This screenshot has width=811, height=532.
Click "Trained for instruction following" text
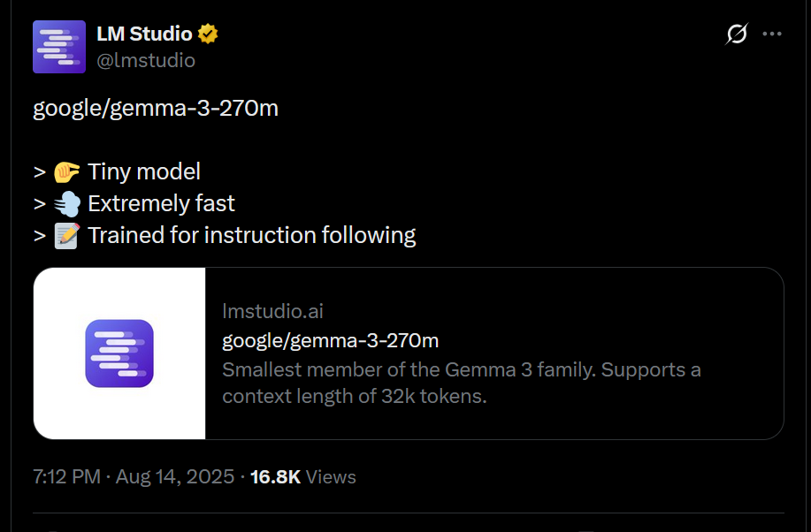(251, 236)
